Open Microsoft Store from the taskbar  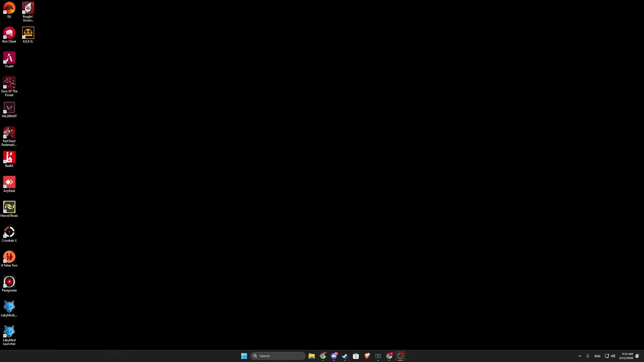click(x=356, y=356)
